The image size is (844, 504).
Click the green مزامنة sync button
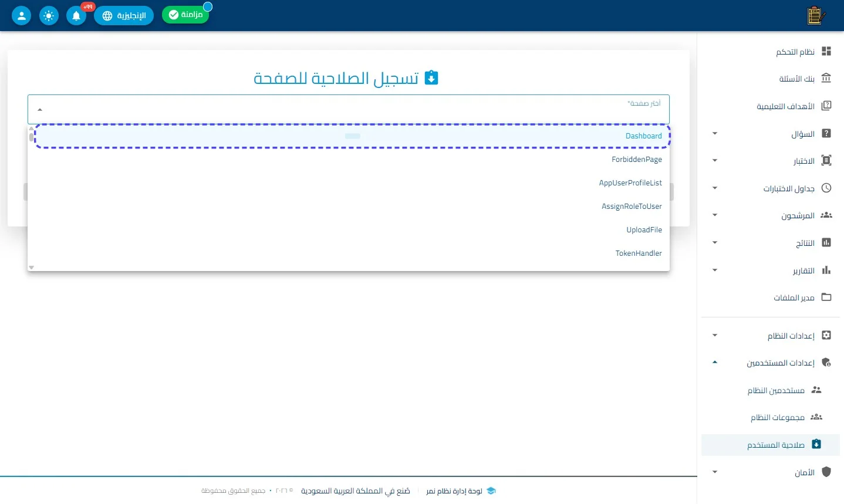click(185, 15)
